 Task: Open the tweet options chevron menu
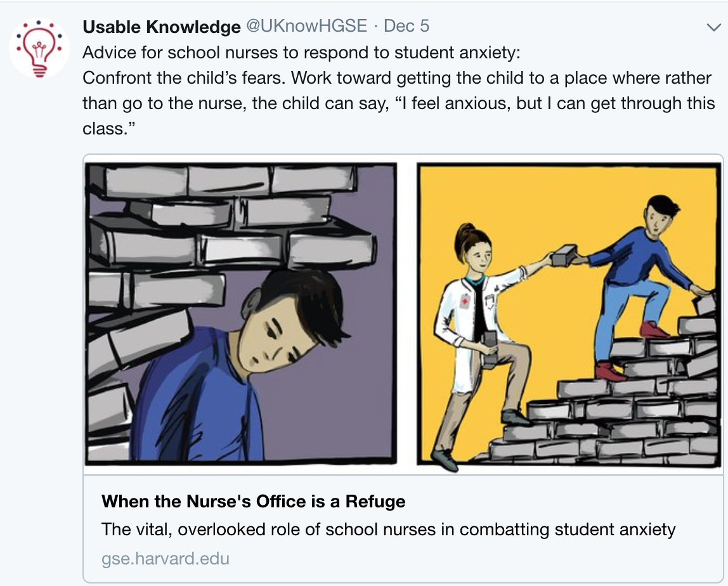712,27
